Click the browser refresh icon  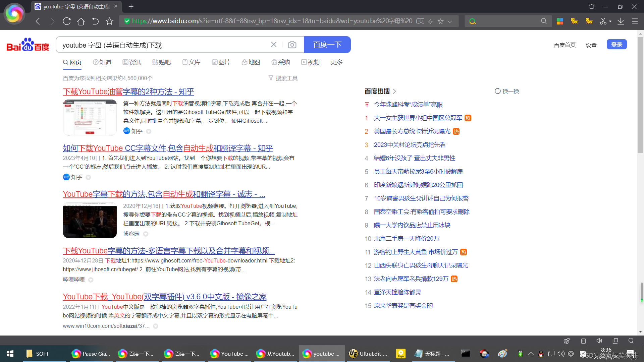[67, 21]
